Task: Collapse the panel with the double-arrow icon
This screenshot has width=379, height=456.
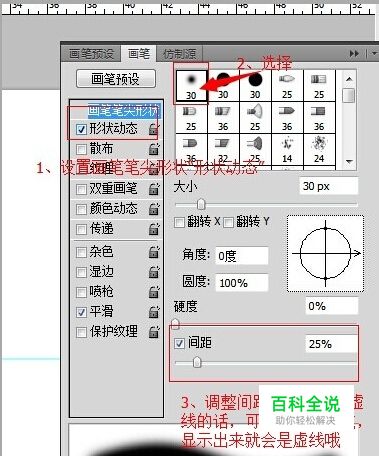Action: (x=354, y=54)
